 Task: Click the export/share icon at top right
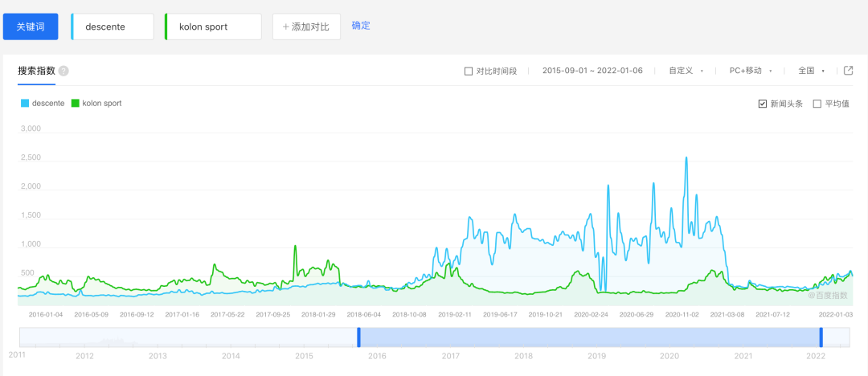tap(848, 71)
